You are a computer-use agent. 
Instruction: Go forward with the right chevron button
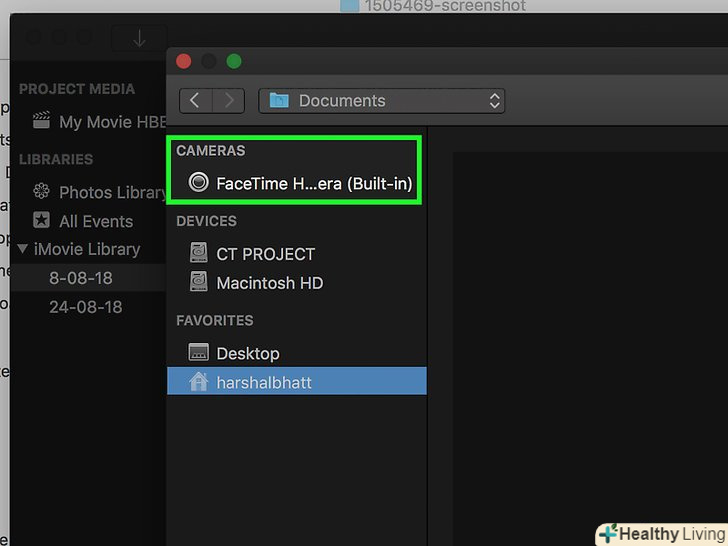[228, 101]
